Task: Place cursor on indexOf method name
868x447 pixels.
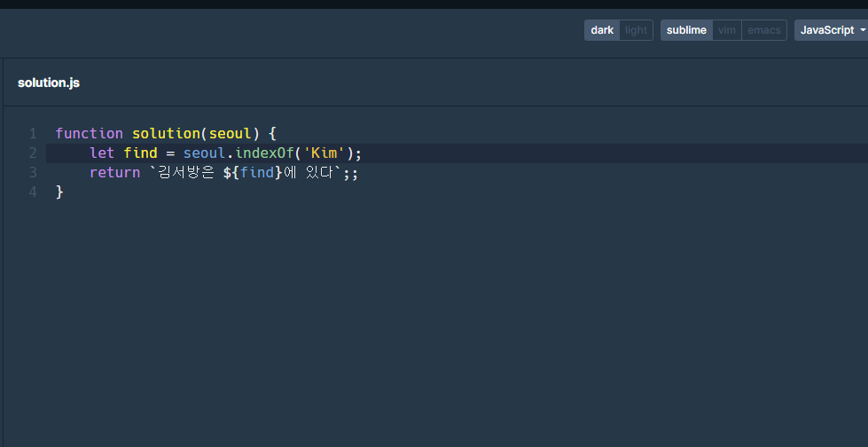Action: point(264,153)
